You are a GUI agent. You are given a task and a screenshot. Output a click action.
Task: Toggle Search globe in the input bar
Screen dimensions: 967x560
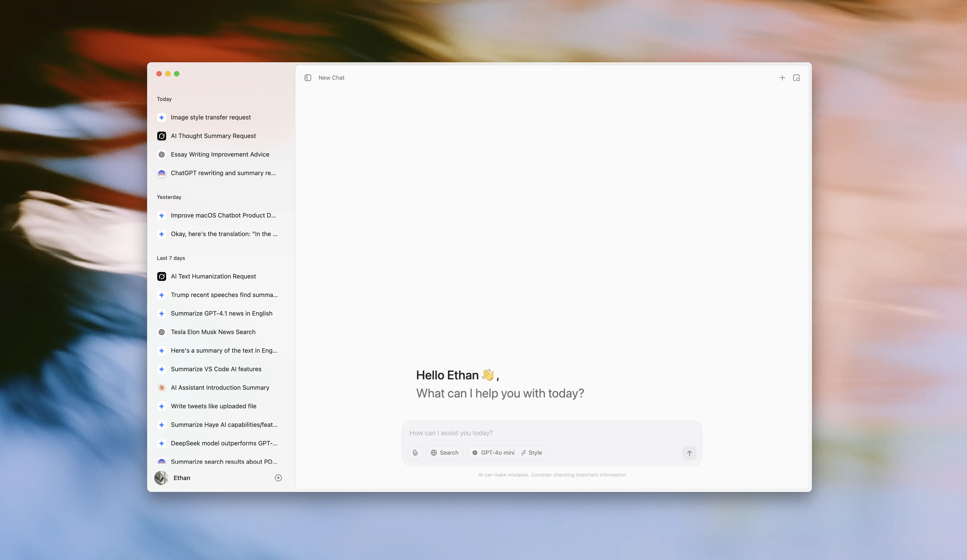coord(434,453)
